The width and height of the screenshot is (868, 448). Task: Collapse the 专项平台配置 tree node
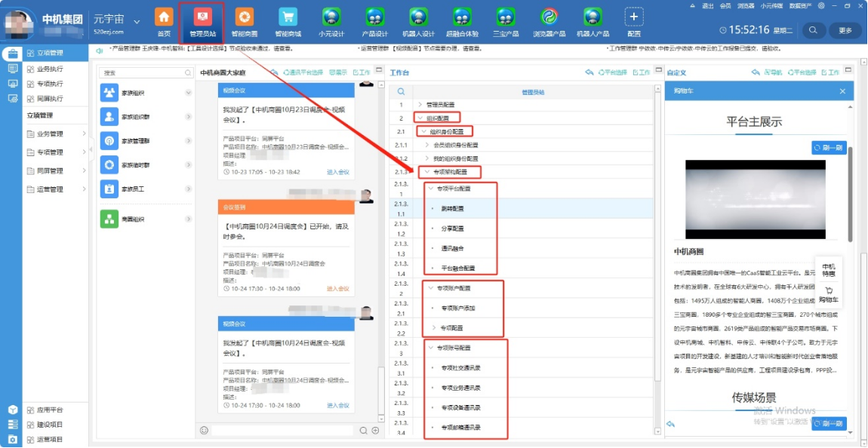point(431,189)
